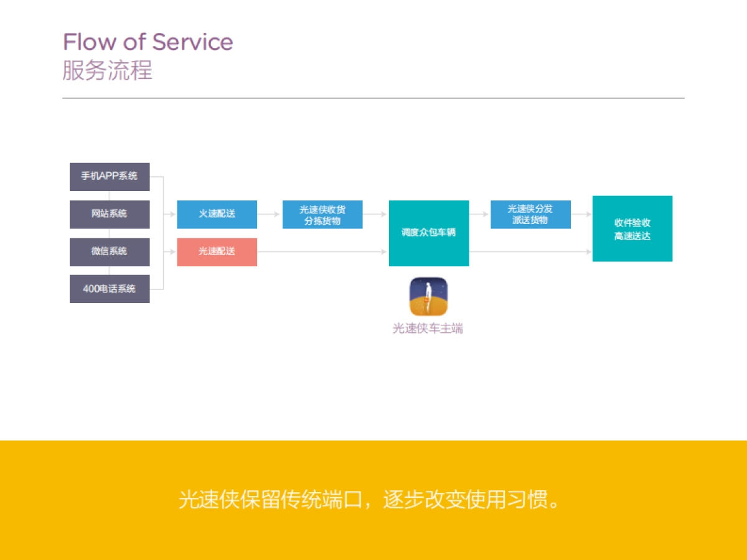Select the 手机APP系统 box
The image size is (747, 560).
(x=110, y=176)
